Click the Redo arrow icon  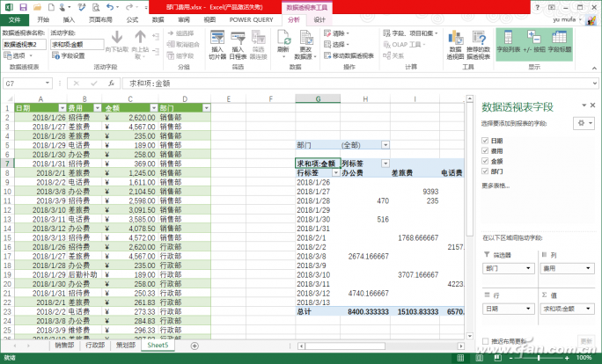click(129, 7)
